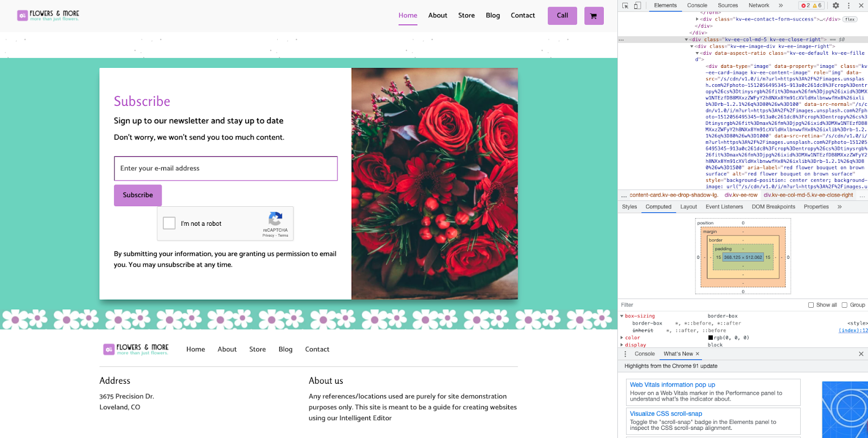Open Contact link in footer navigation

click(x=317, y=350)
